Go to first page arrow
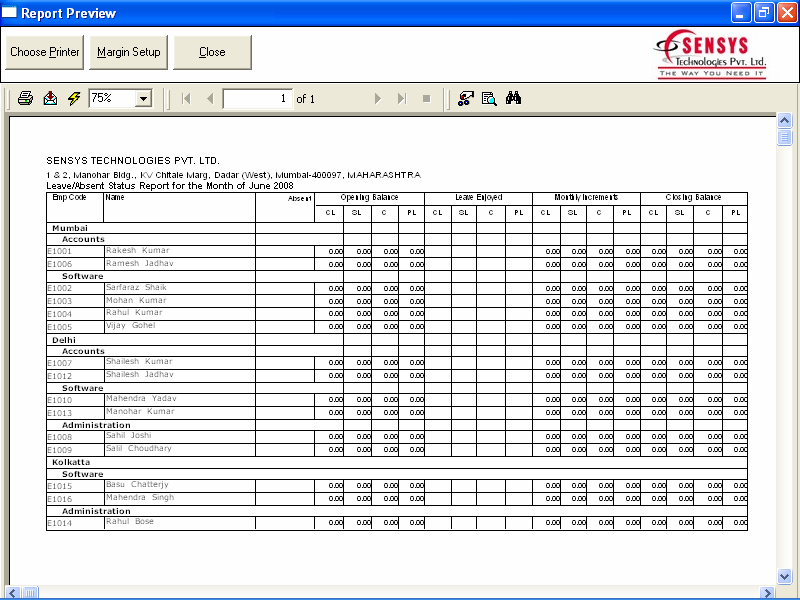 click(186, 98)
